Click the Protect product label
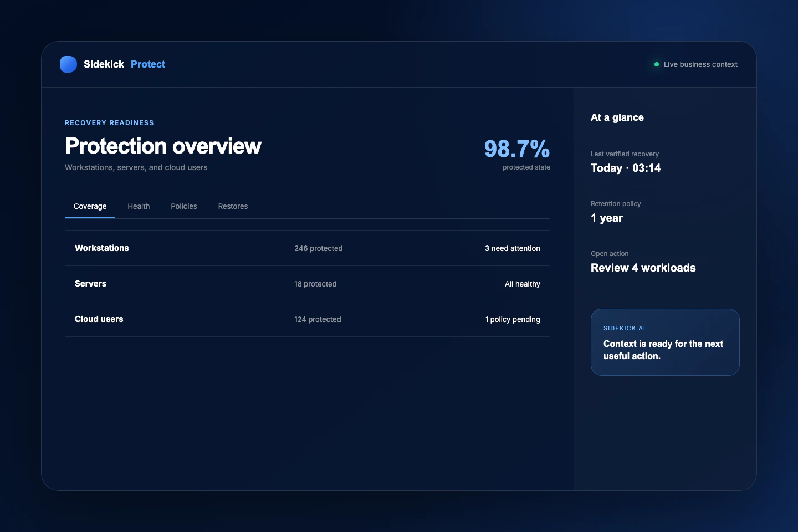Image resolution: width=798 pixels, height=532 pixels. (148, 64)
